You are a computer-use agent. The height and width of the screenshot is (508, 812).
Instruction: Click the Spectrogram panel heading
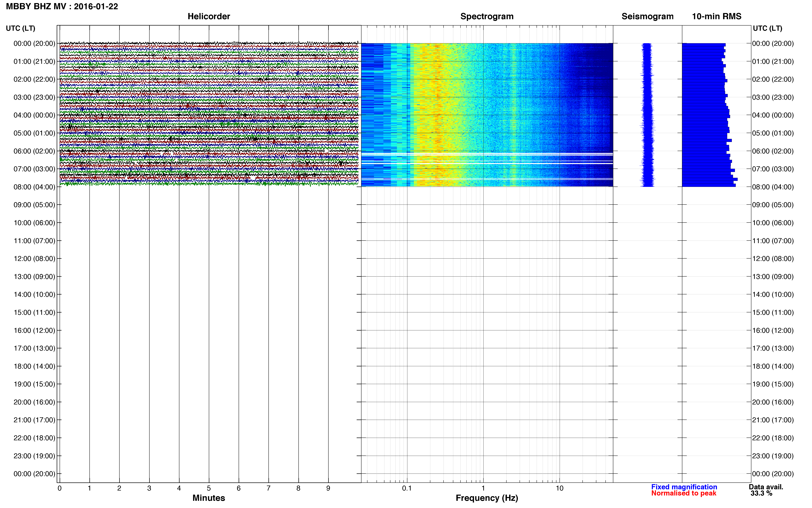487,16
